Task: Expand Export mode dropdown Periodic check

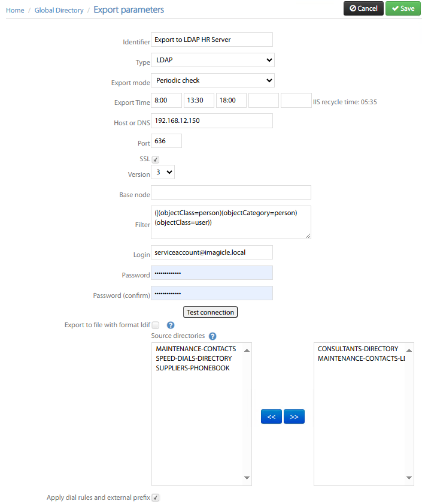Action: (212, 80)
